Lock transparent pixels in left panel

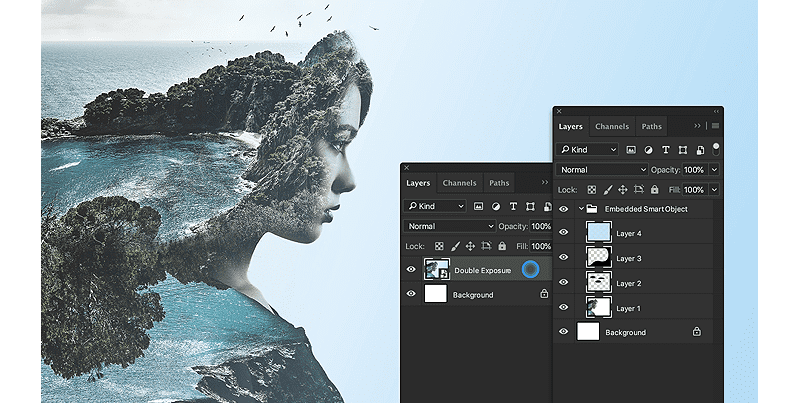coord(439,246)
